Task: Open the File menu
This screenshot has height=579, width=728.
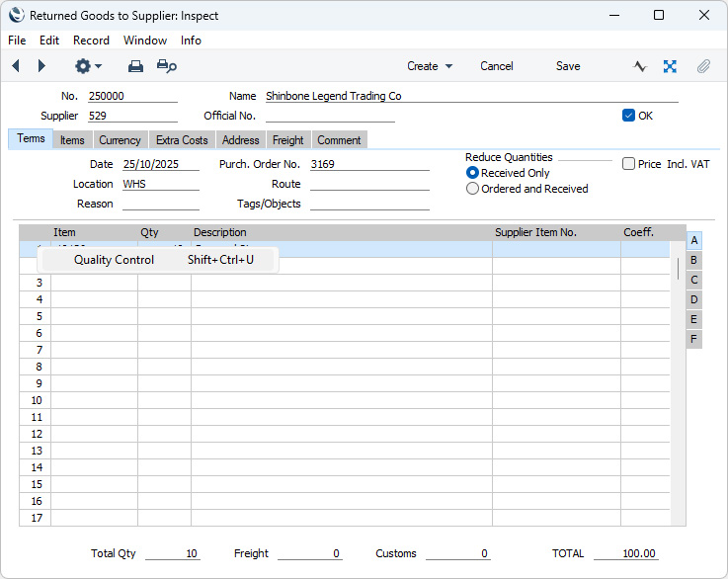Action: (x=17, y=41)
